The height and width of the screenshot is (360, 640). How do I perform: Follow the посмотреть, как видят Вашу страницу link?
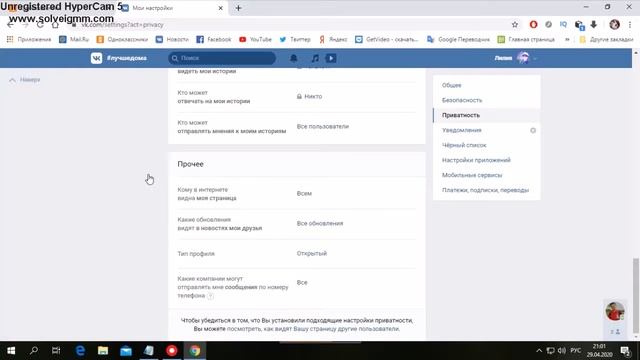(313, 329)
